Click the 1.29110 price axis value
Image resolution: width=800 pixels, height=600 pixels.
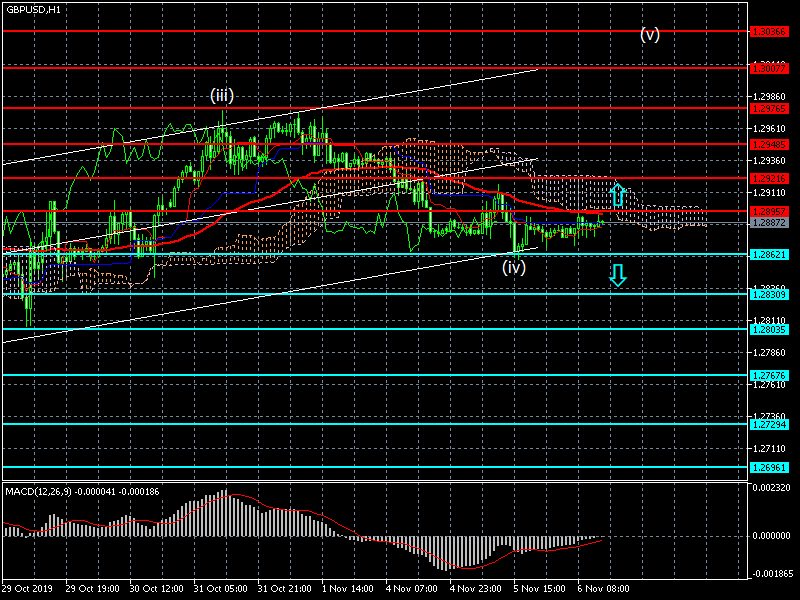(769, 193)
